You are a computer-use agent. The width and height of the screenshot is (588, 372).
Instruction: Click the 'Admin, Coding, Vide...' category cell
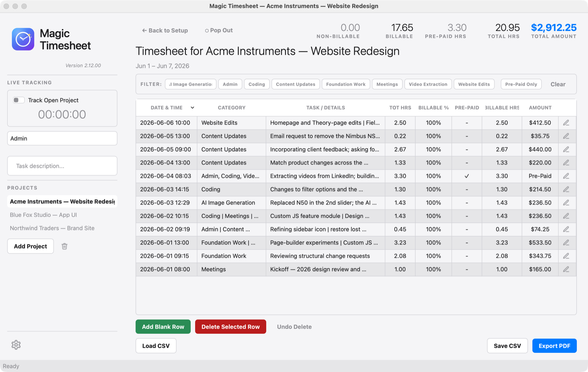tap(231, 176)
